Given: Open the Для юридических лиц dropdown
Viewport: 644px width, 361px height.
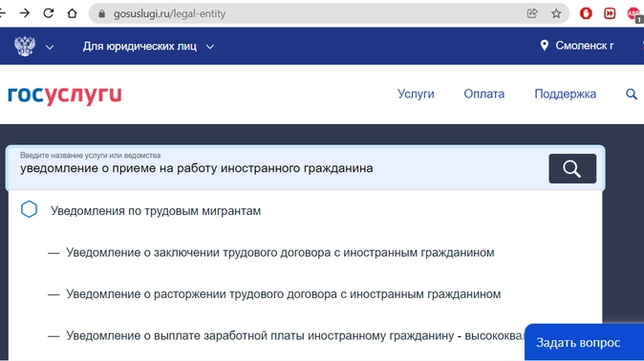Looking at the screenshot, I should click(x=148, y=47).
